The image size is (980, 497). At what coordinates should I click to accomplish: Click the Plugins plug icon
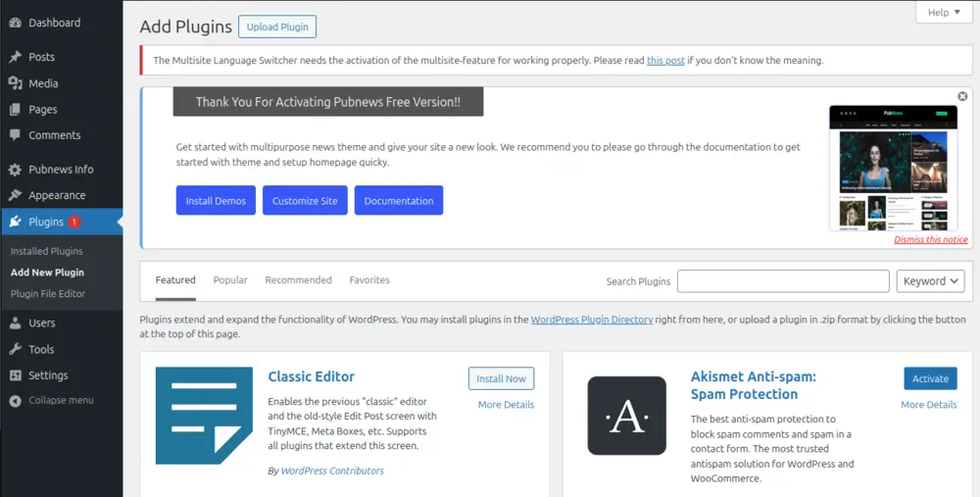[15, 222]
